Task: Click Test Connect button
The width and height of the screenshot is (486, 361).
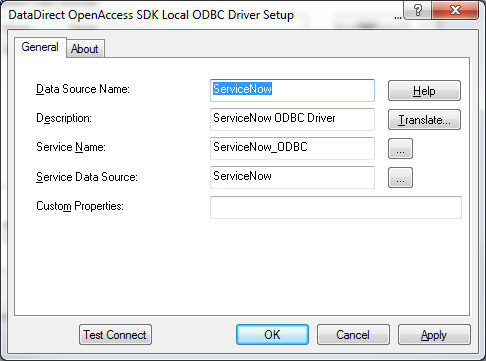Action: pos(115,334)
